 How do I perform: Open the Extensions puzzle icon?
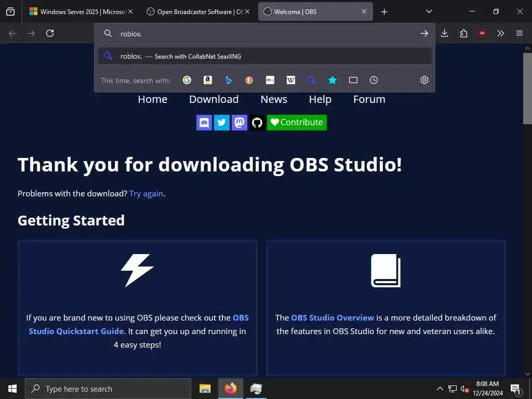[463, 33]
